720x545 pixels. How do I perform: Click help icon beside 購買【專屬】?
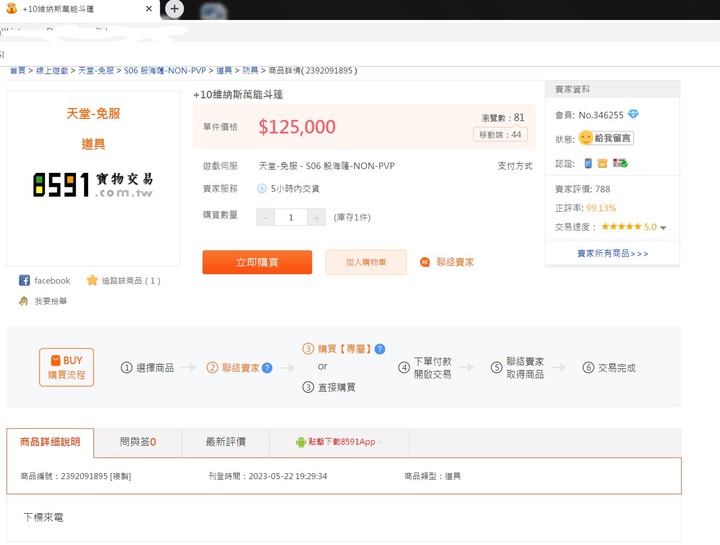(380, 349)
